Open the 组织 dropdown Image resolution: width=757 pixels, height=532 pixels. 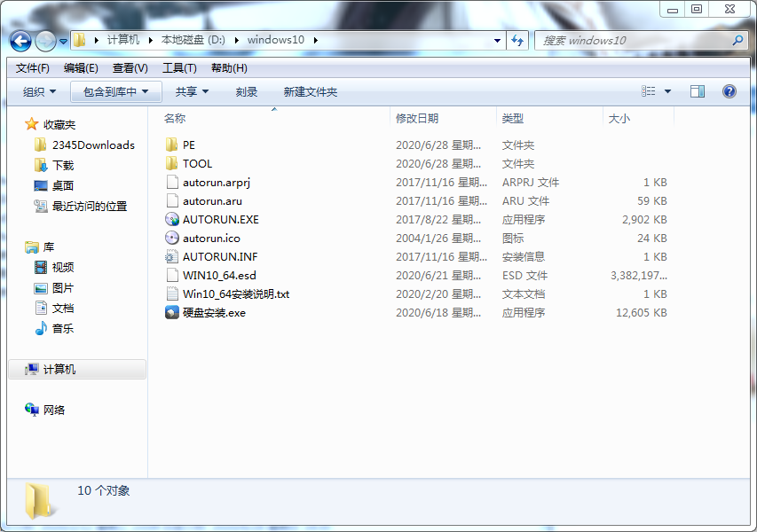coord(39,91)
